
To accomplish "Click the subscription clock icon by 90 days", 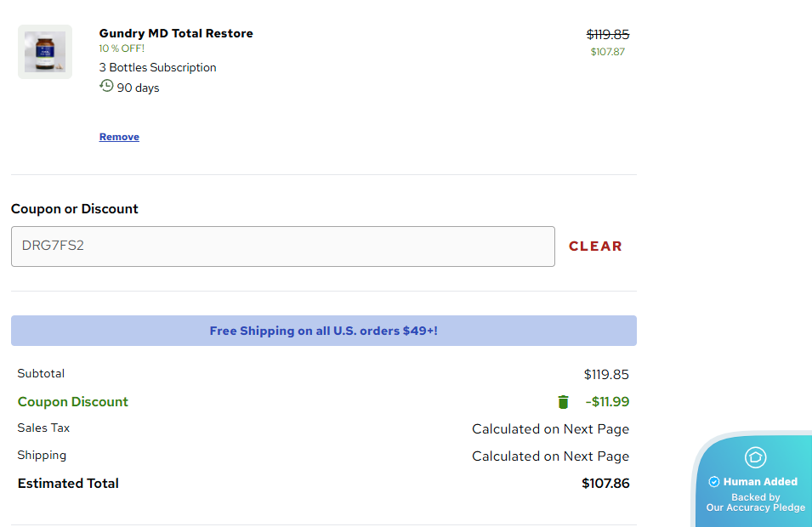I will pyautogui.click(x=106, y=86).
